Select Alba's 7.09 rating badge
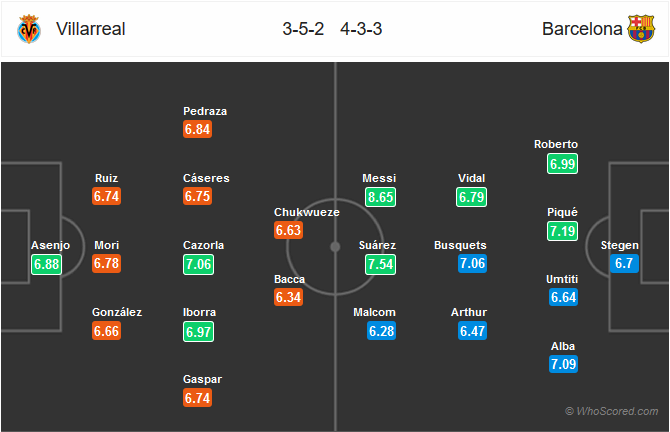Screen dimensions: 670x432 point(563,364)
